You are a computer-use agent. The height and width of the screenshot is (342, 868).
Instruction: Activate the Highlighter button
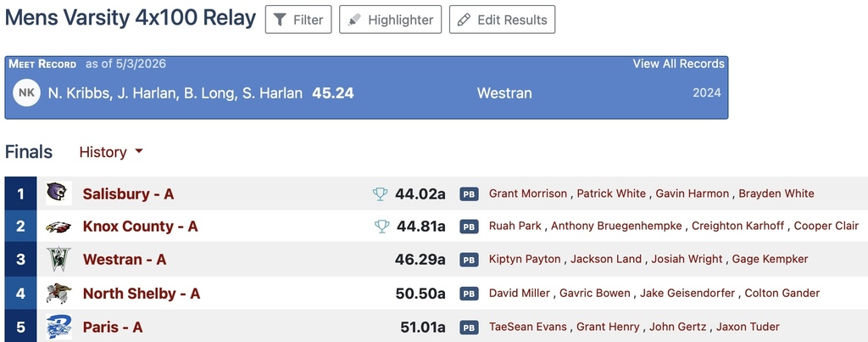pos(390,20)
